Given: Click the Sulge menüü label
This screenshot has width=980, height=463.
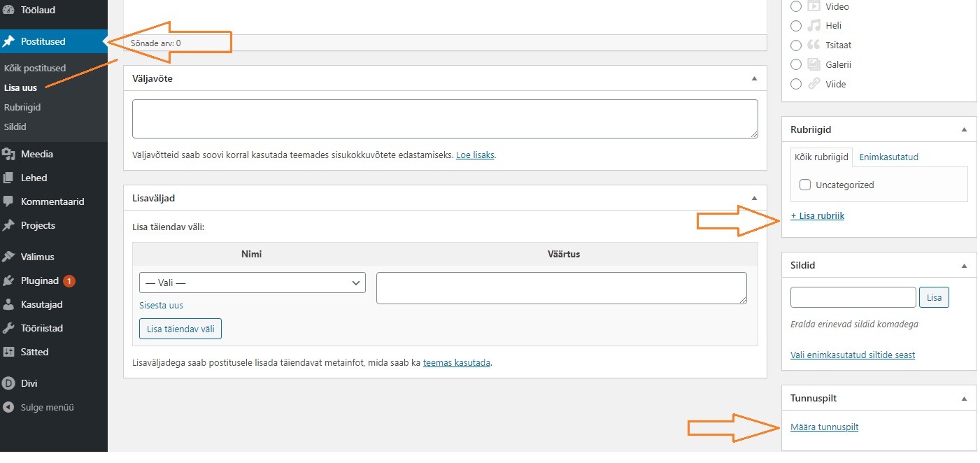Looking at the screenshot, I should pyautogui.click(x=48, y=407).
